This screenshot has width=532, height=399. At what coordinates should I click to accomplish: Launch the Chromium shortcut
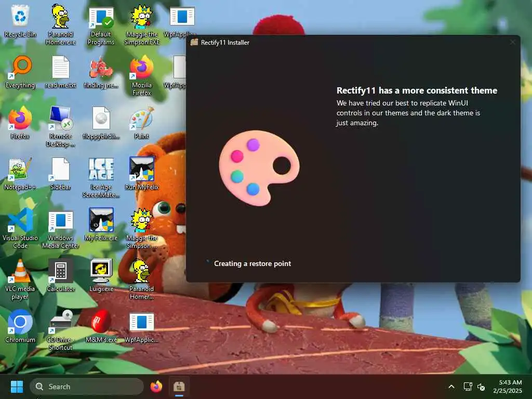[20, 326]
